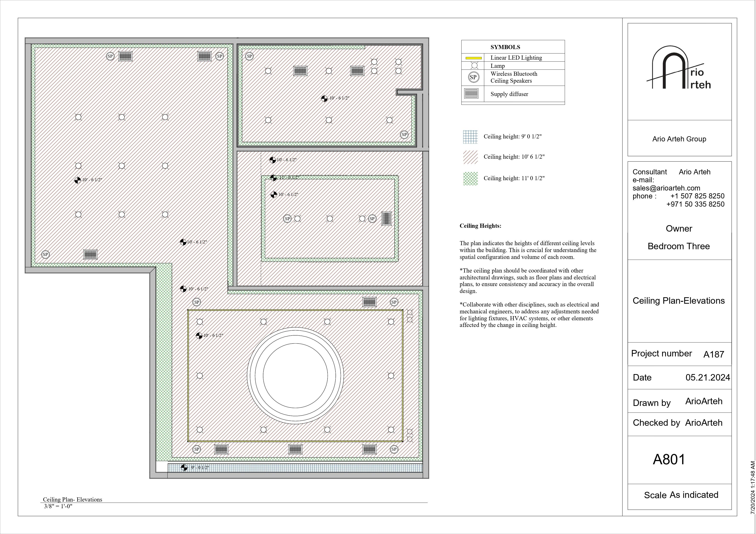Select the large circular ceiling feature
Screen dimensions: 756x534
pos(295,376)
